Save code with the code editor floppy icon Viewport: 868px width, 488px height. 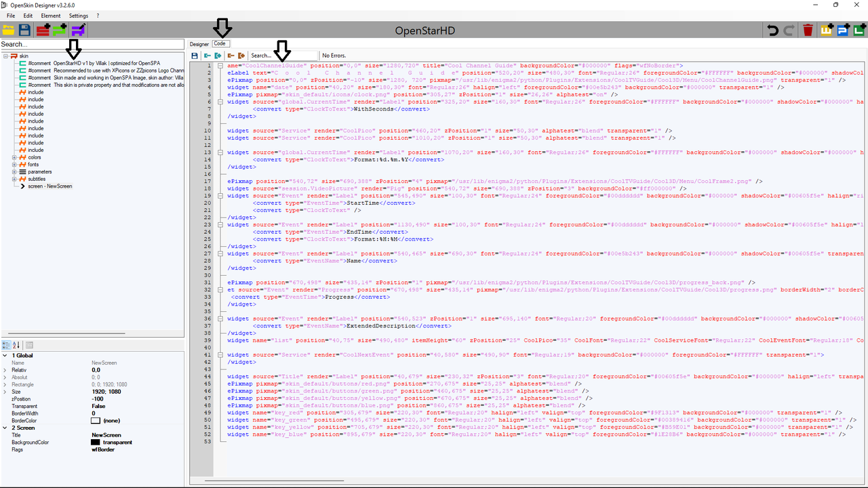195,56
